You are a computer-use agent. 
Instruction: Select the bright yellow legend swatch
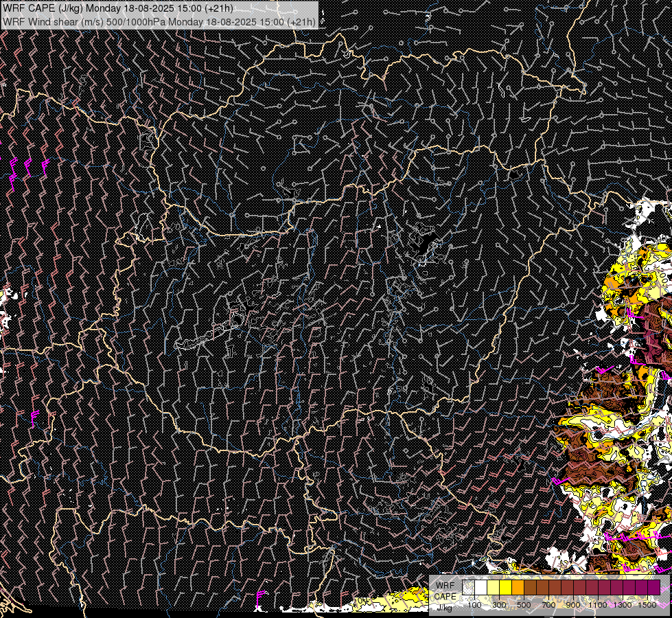click(x=505, y=588)
